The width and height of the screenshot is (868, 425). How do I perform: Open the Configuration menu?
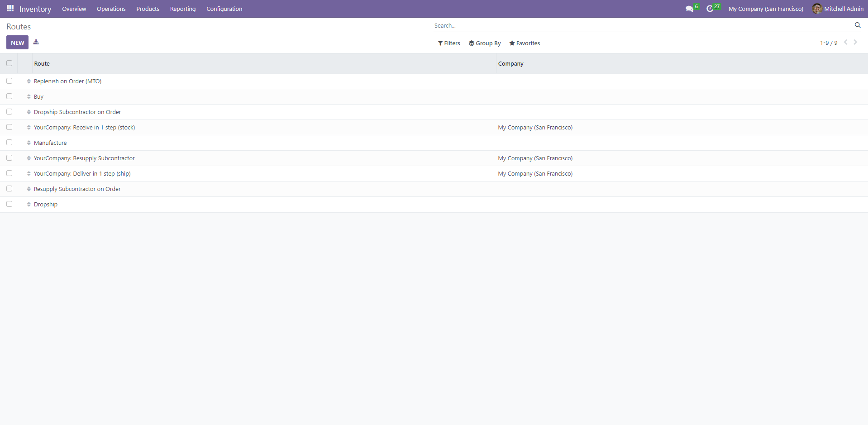[x=224, y=9]
